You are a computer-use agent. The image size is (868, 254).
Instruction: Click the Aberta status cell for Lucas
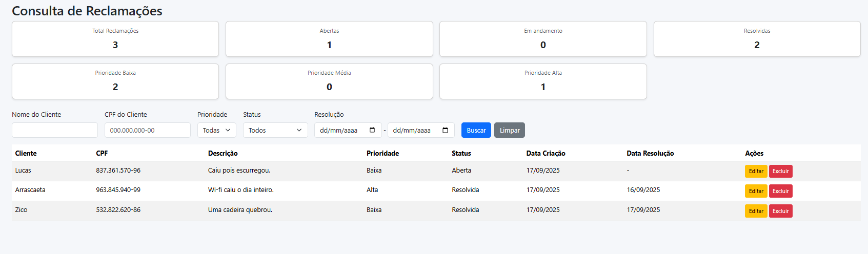[x=461, y=171]
